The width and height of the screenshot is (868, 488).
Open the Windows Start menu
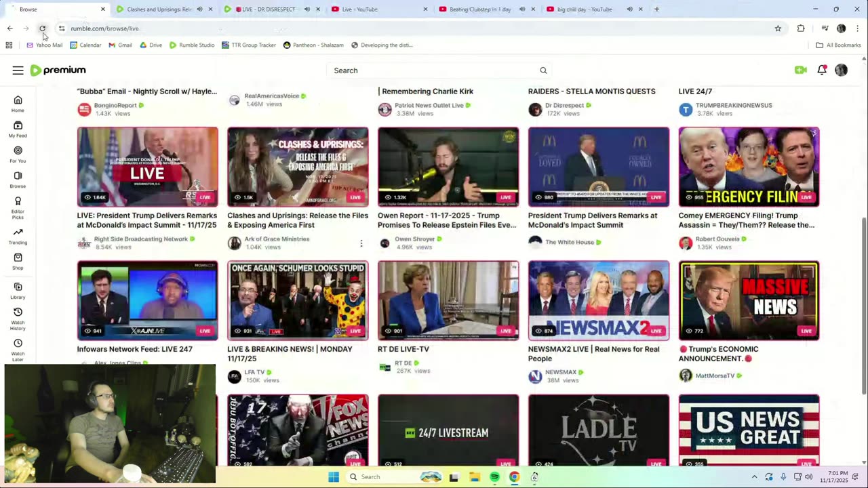[x=333, y=477]
